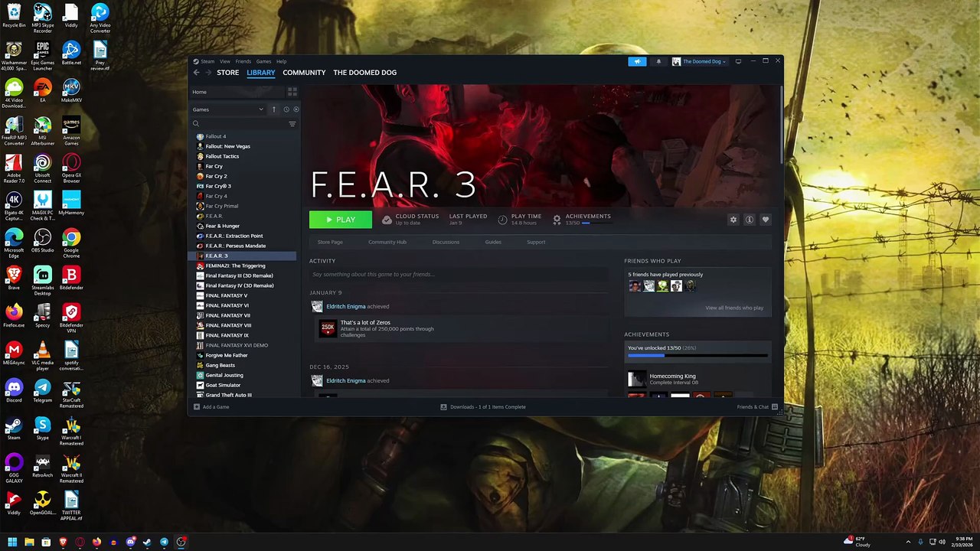Open The Doomed Dog account dropdown
The width and height of the screenshot is (980, 551).
click(699, 61)
